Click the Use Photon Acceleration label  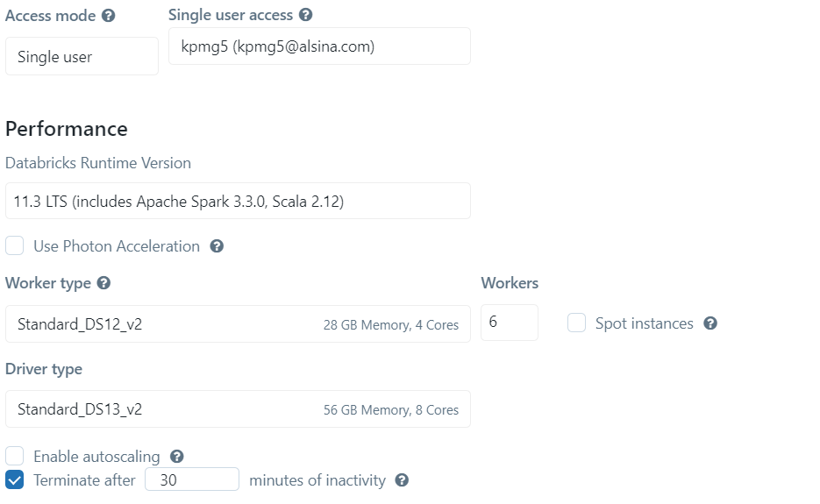117,246
